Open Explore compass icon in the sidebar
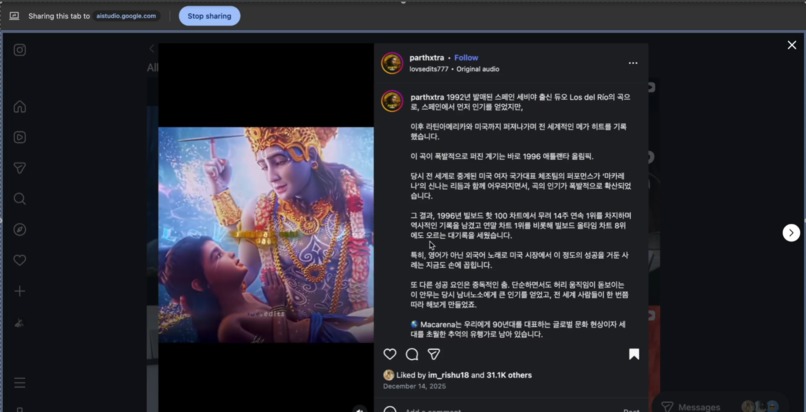The image size is (806, 412). (x=20, y=230)
